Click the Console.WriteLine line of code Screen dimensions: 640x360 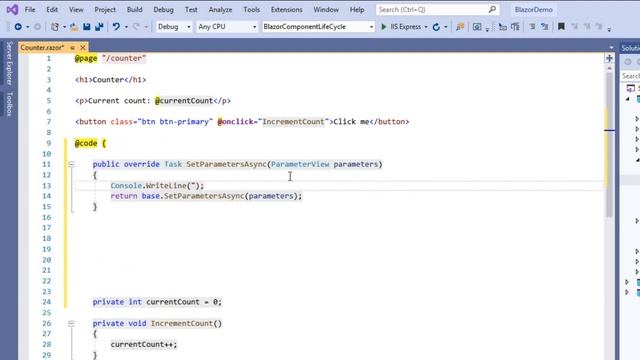157,186
